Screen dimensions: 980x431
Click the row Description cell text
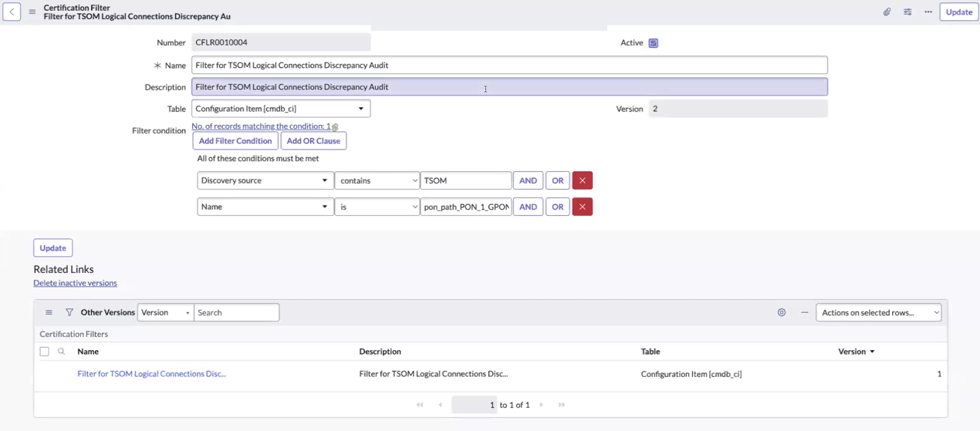point(434,374)
